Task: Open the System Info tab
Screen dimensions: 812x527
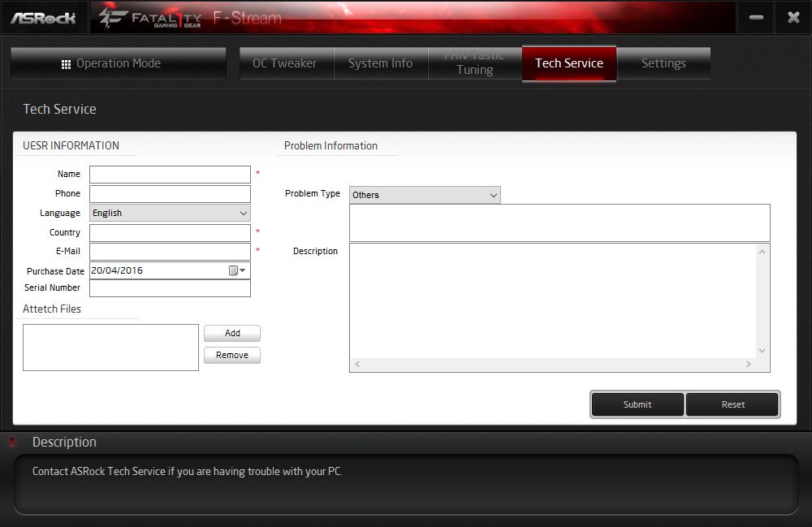Action: point(380,63)
